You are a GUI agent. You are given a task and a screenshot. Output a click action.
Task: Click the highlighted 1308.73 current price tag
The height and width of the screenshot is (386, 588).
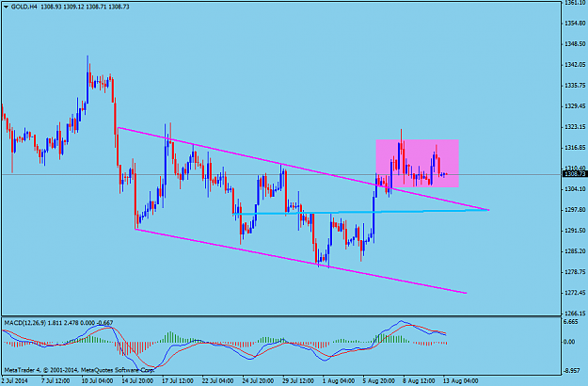pos(575,173)
